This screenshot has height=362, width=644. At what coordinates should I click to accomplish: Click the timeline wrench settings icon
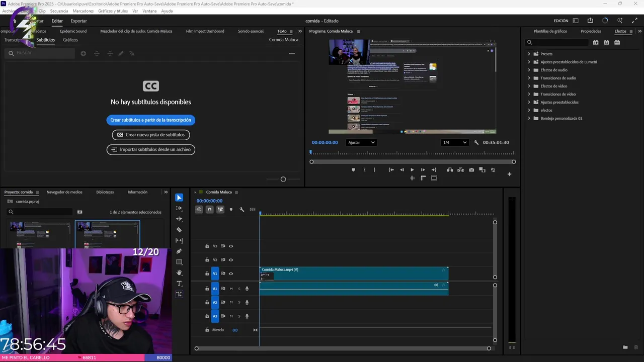click(x=242, y=210)
